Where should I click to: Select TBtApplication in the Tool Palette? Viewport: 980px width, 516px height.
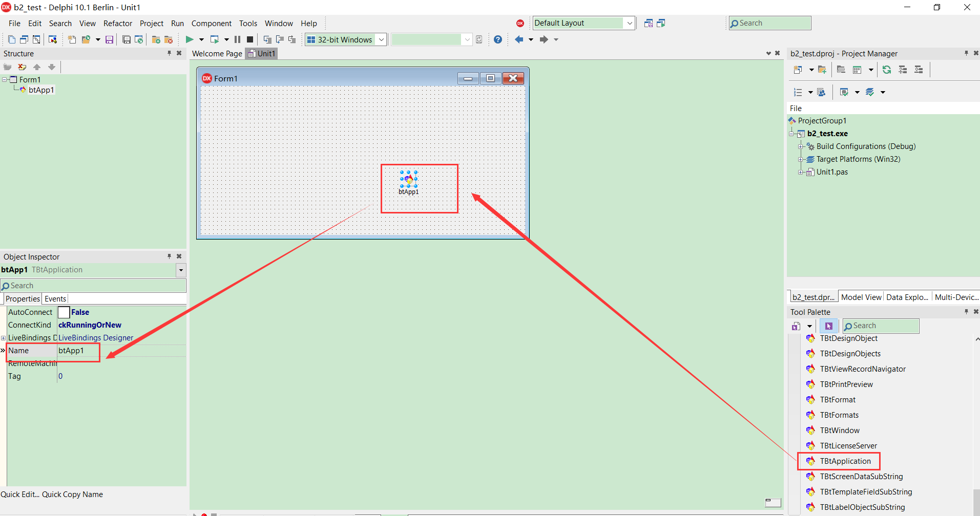(845, 461)
